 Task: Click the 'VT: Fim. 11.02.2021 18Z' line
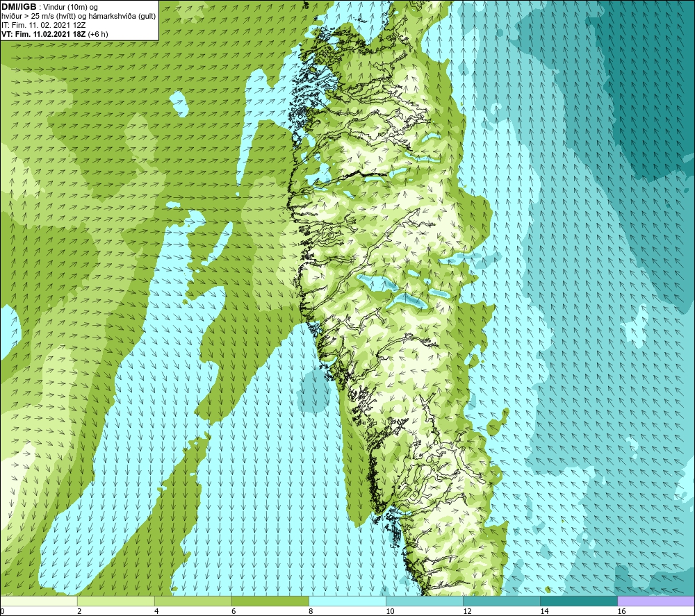click(x=43, y=34)
